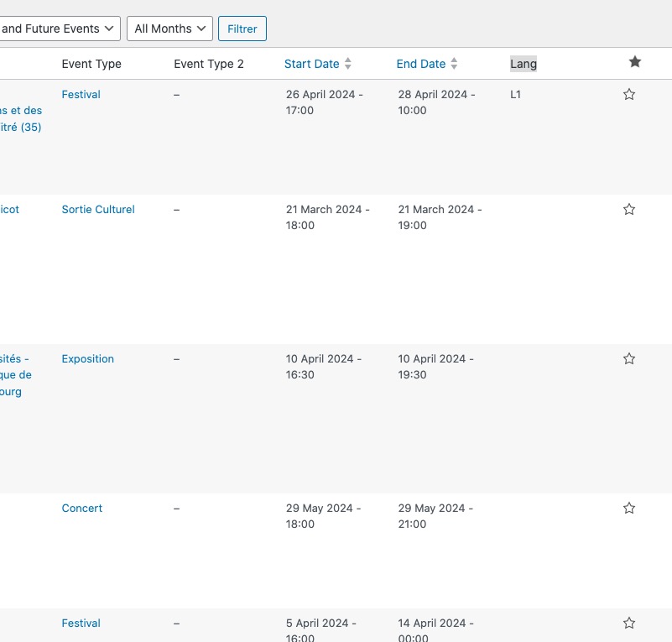Click the Event Type 2 column header
Screen dimensions: 672x642
[x=209, y=64]
